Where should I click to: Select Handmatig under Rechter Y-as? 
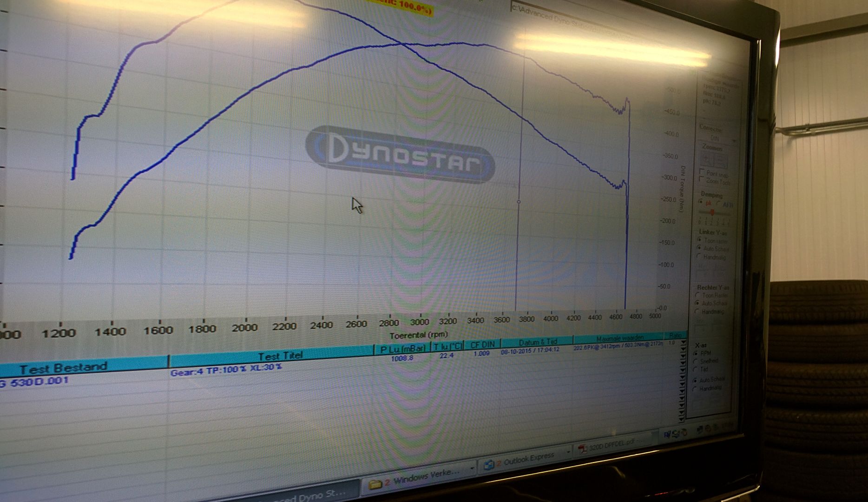[x=697, y=311]
